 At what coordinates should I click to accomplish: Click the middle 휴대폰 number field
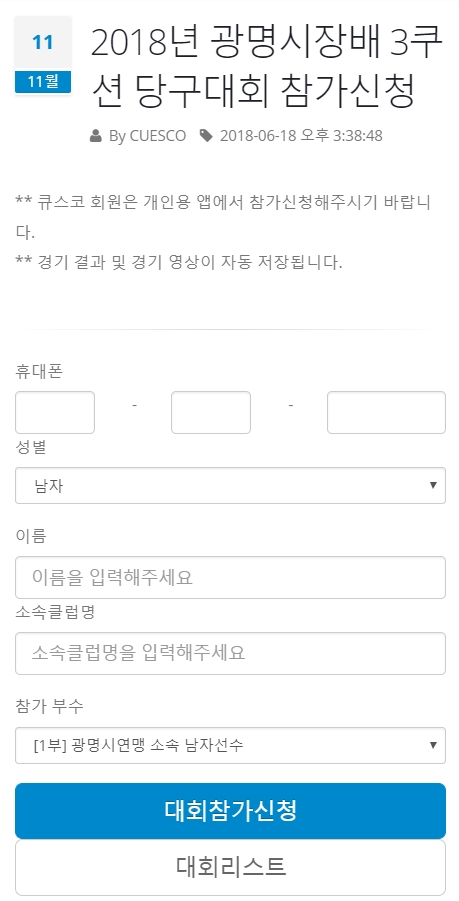coord(211,413)
